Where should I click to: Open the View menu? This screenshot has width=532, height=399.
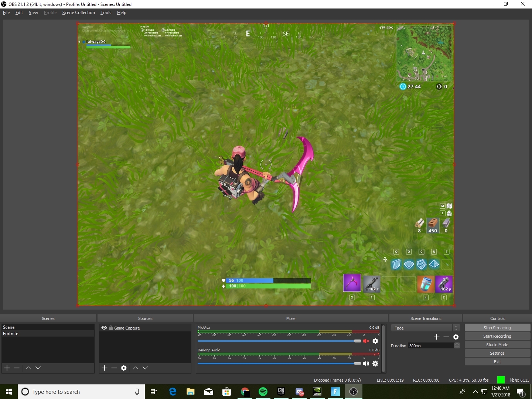33,13
